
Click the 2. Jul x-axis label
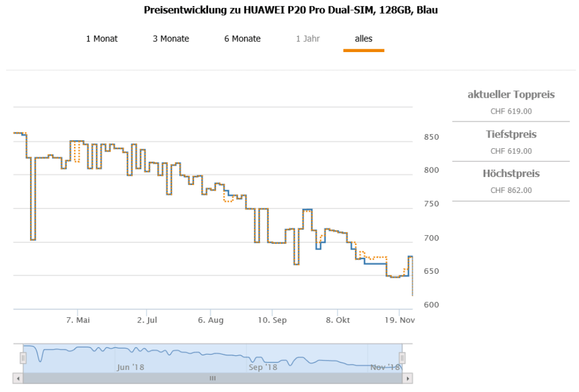coord(146,320)
